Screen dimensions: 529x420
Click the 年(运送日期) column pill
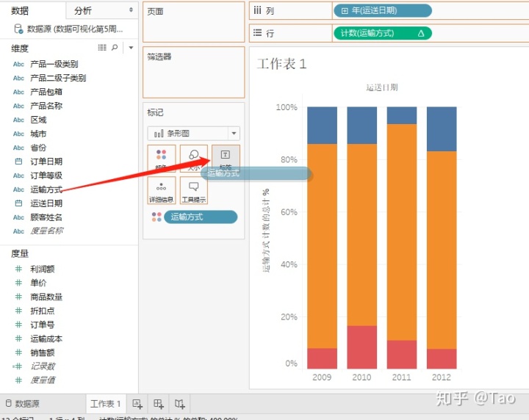point(382,11)
